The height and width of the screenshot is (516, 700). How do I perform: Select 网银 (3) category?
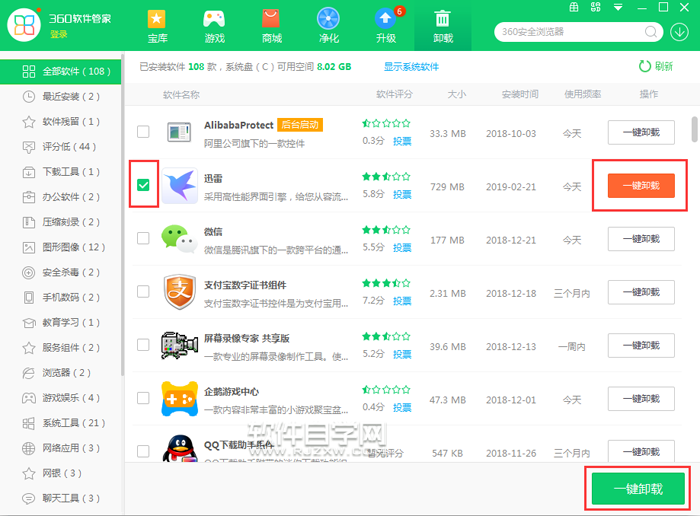(x=60, y=473)
